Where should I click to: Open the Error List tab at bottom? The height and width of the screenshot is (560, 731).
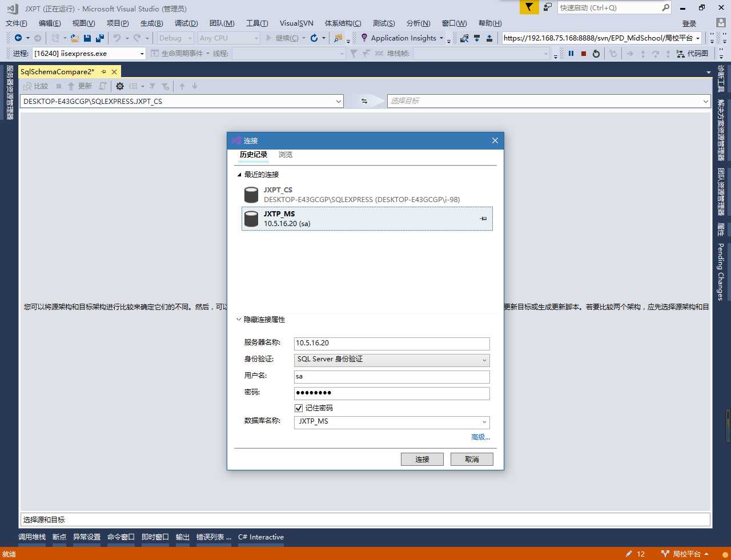coord(214,537)
